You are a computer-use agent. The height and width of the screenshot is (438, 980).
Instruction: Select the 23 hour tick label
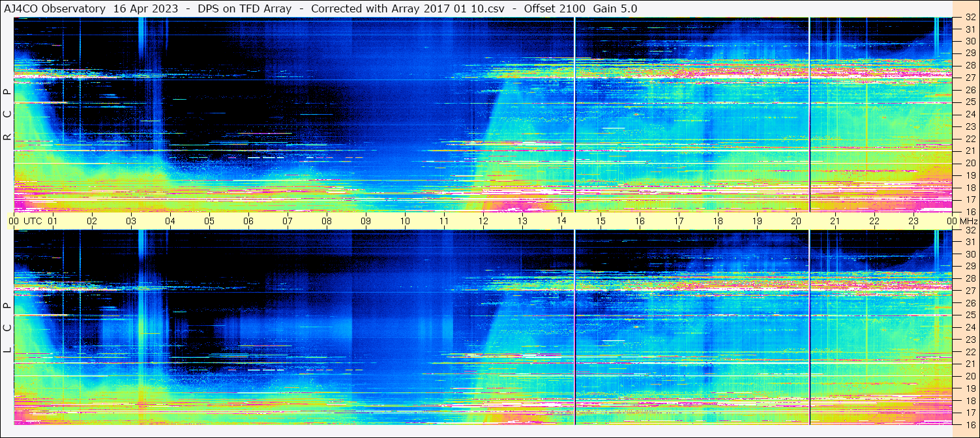[x=913, y=221]
